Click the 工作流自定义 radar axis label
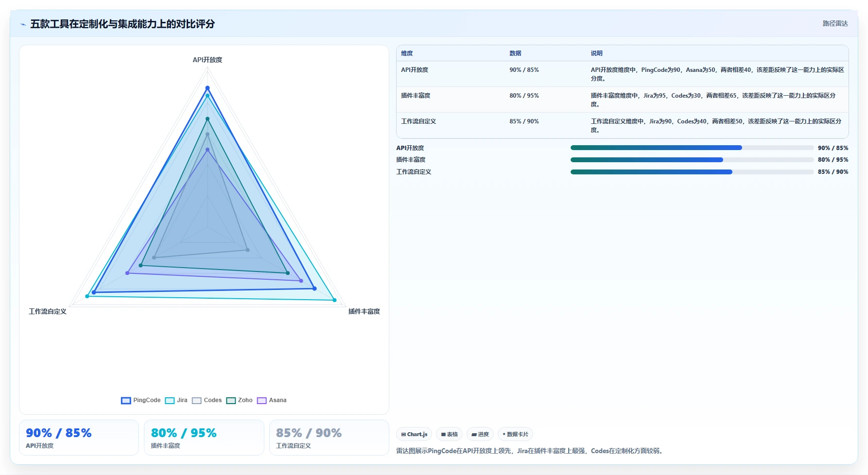 [48, 311]
